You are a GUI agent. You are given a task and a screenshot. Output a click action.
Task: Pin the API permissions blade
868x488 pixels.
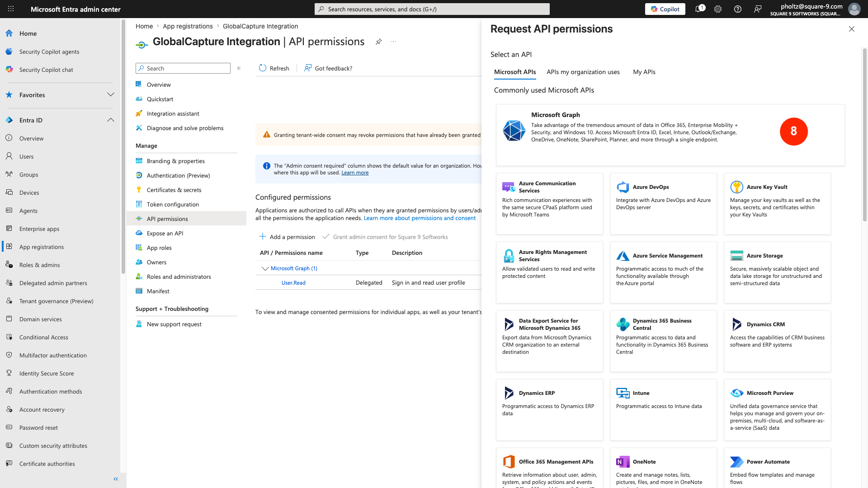tap(379, 42)
